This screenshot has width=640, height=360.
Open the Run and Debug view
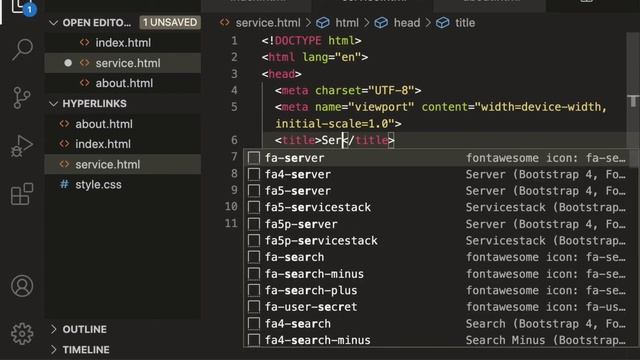pyautogui.click(x=22, y=146)
